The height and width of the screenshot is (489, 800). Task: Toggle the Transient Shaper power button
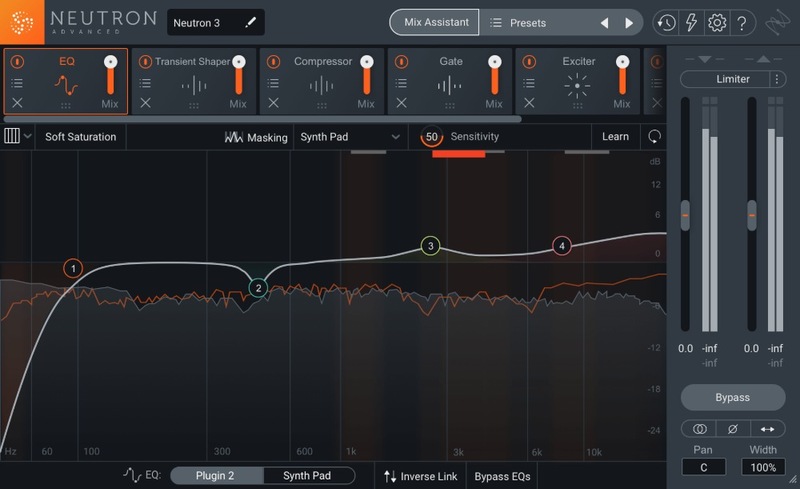pyautogui.click(x=145, y=62)
